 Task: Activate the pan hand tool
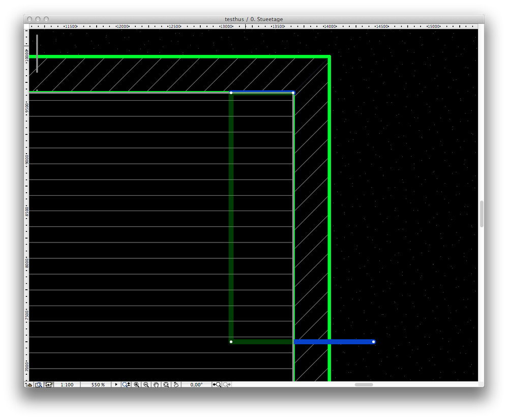pyautogui.click(x=156, y=385)
